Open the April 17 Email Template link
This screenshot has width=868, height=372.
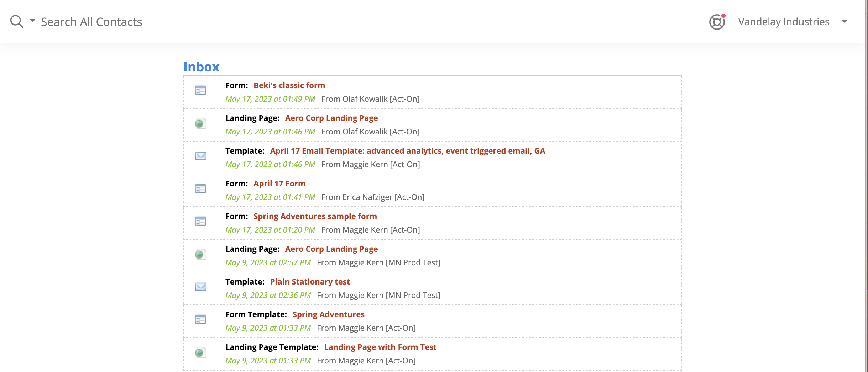[x=407, y=150]
